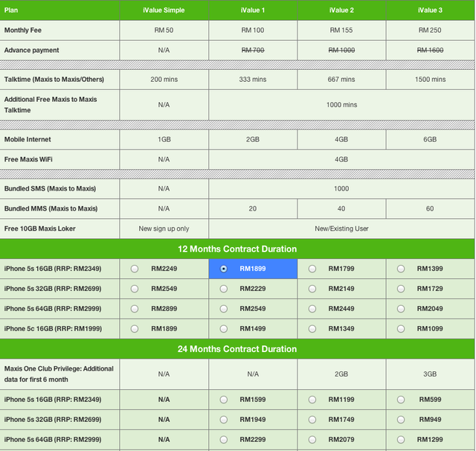Screen dimensions: 476x451
Task: Select RM2229 radio for iPhone 5s 32GB
Action: (224, 289)
